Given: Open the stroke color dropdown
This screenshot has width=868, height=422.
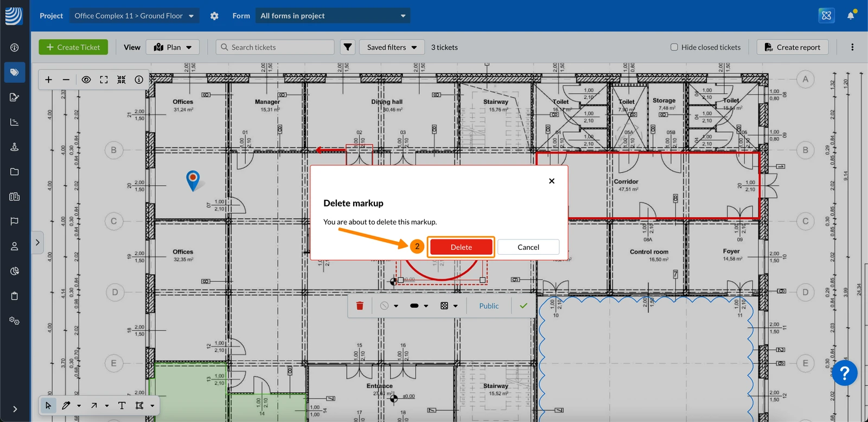Looking at the screenshot, I should [419, 306].
